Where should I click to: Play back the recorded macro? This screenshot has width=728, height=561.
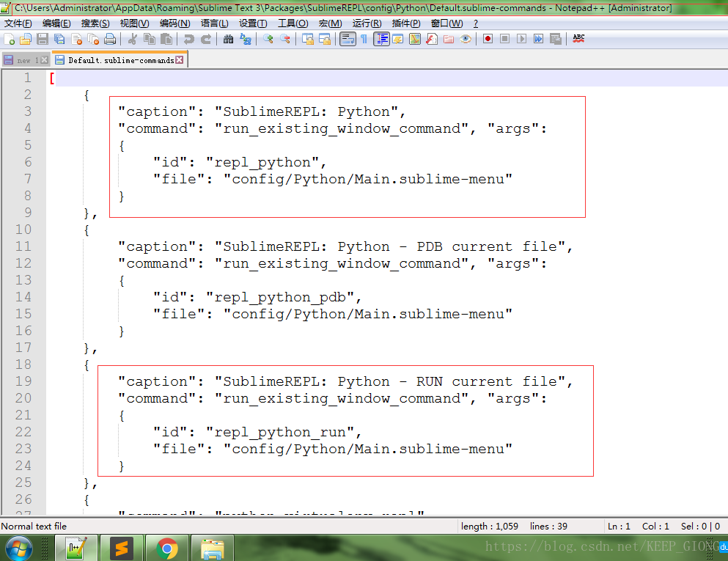pos(522,39)
